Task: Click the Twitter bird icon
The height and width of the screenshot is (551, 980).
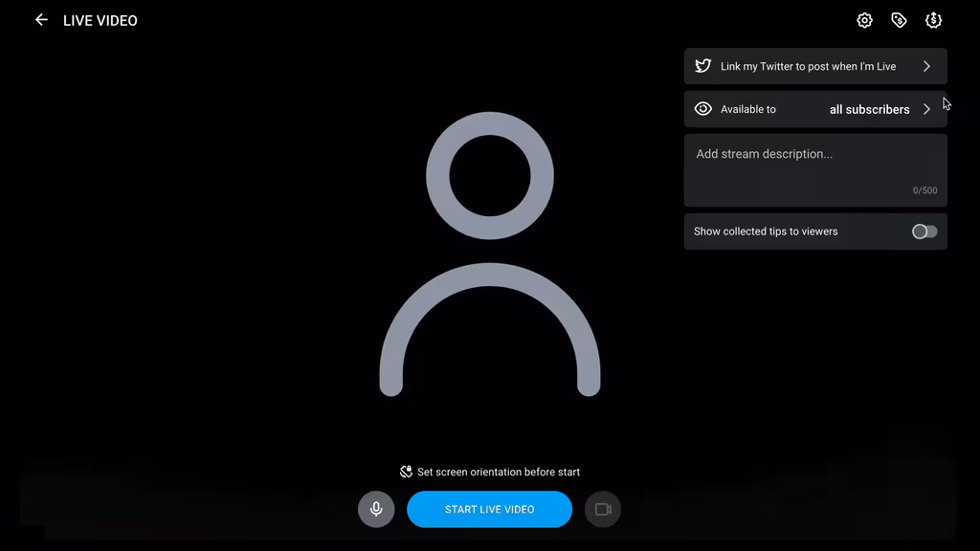Action: point(703,66)
